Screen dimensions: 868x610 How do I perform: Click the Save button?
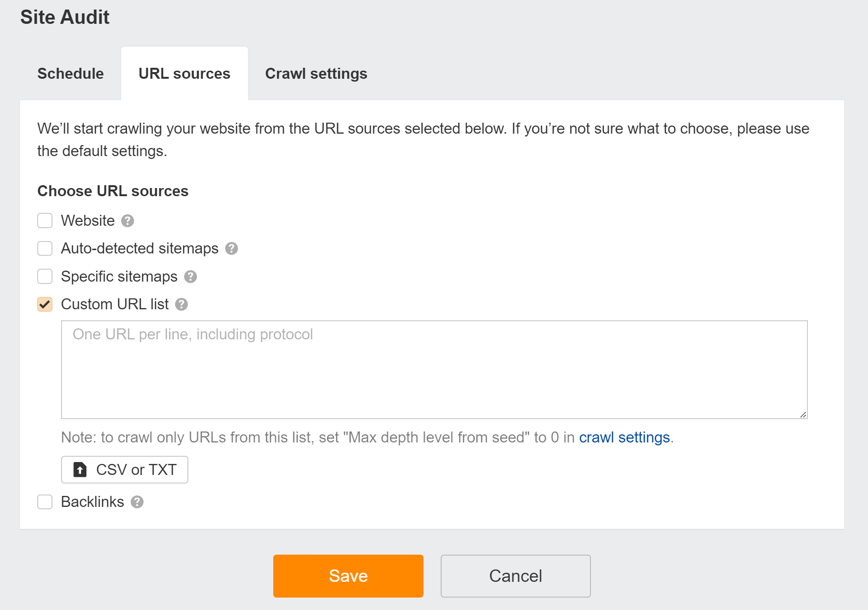click(348, 576)
